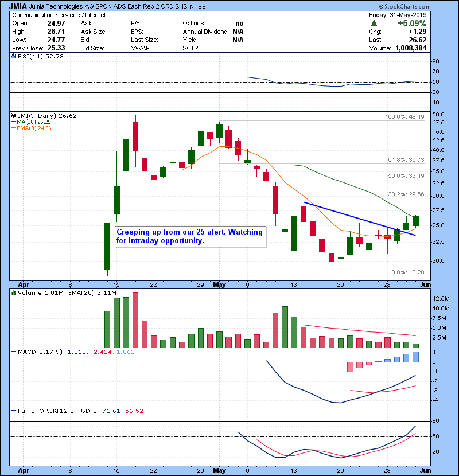This screenshot has width=459, height=476.
Task: Click the RSI(14) indicator line icon
Action: point(13,56)
